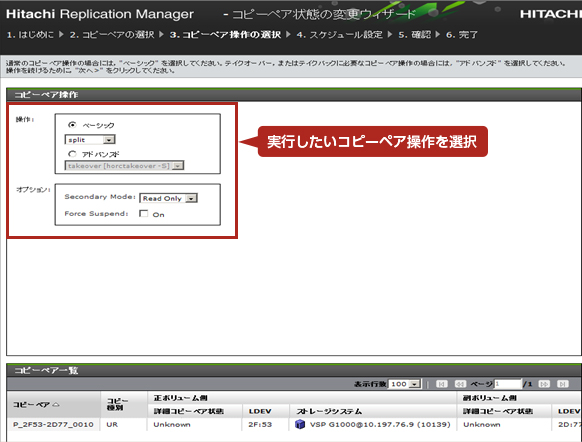Go to previous page of pair list
The image size is (582, 442).
pos(460,384)
